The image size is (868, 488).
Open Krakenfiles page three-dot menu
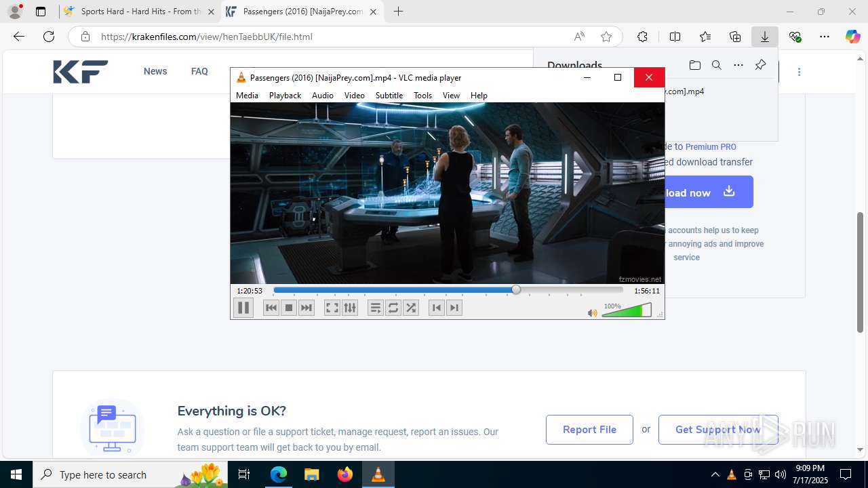pos(799,72)
